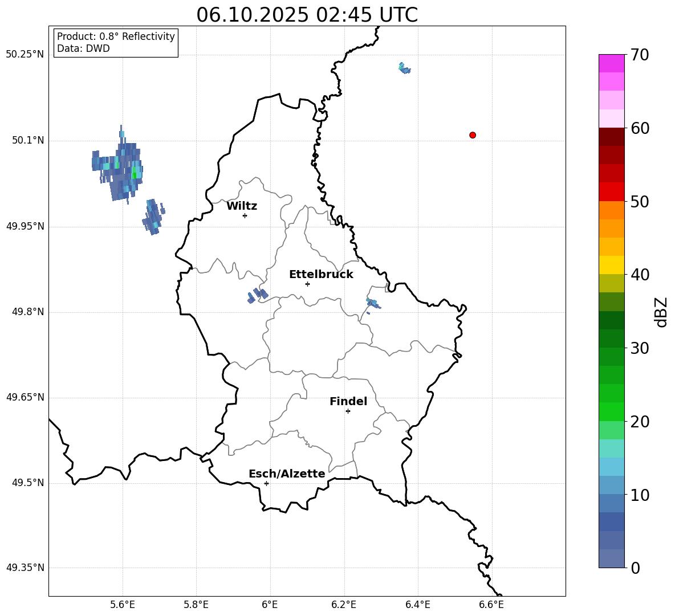This screenshot has height=616, width=675.
Task: Click the bright red colorbar swatch above 50
Action: [611, 192]
